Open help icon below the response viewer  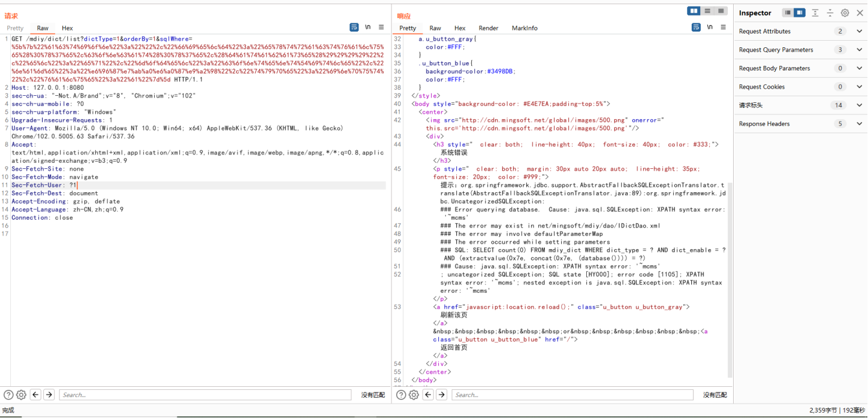(x=401, y=395)
